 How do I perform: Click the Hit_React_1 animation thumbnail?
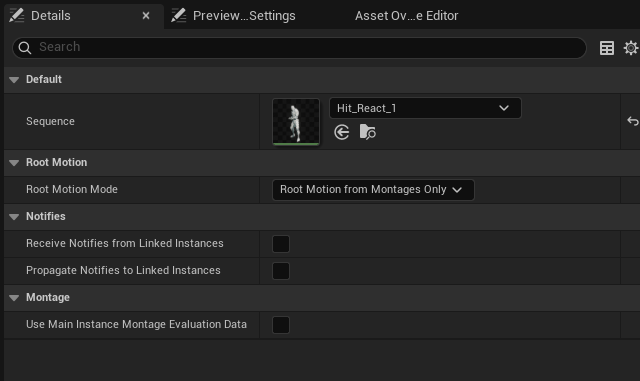tap(296, 121)
